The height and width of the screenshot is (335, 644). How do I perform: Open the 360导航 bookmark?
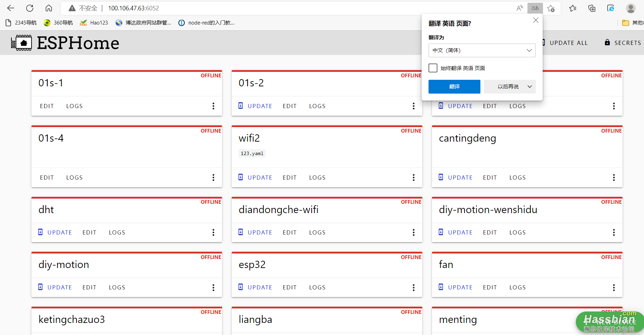[58, 23]
